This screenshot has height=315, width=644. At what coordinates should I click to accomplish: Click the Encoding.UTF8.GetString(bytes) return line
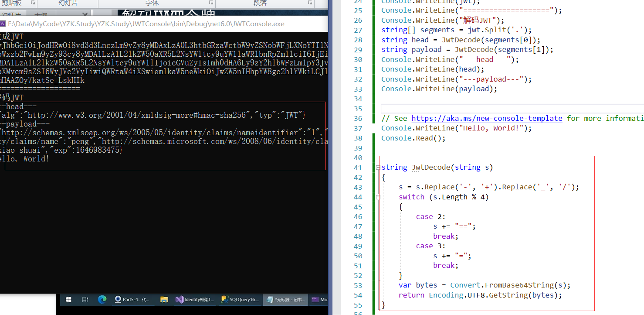click(480, 295)
